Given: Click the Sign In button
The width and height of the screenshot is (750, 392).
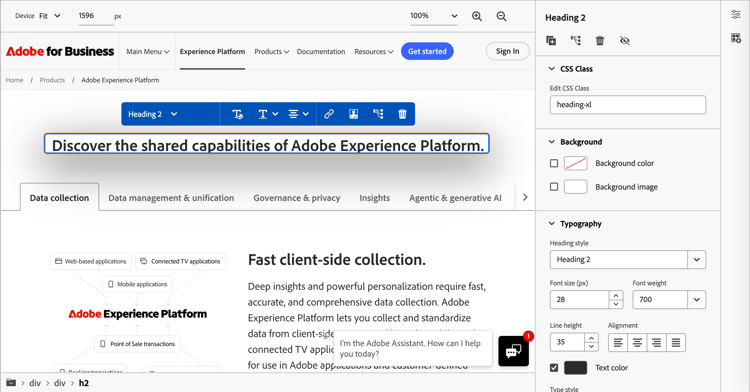Looking at the screenshot, I should click(507, 51).
